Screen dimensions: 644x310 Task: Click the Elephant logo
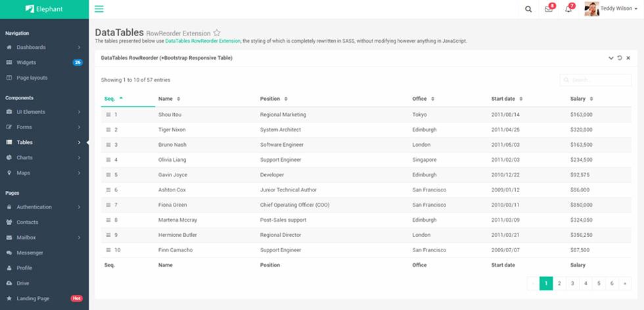click(x=44, y=9)
